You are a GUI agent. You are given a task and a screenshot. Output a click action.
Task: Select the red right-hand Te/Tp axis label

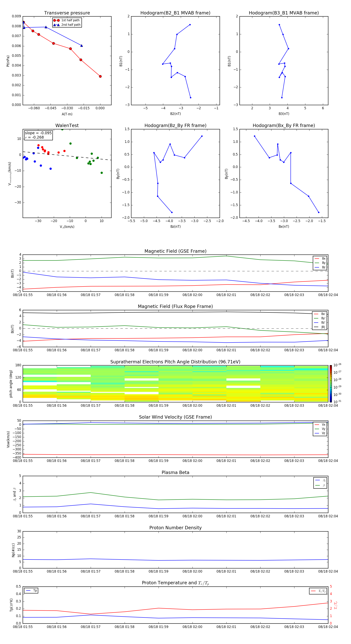(x=336, y=605)
